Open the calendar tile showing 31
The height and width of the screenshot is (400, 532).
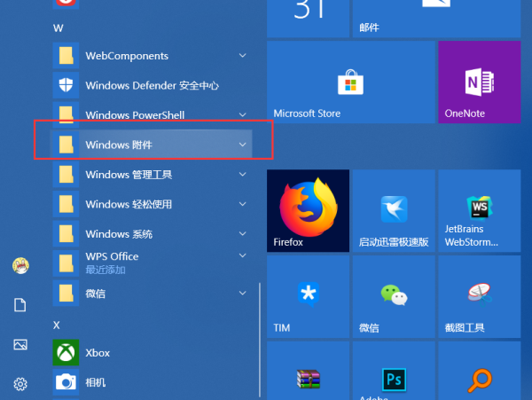pos(308,19)
